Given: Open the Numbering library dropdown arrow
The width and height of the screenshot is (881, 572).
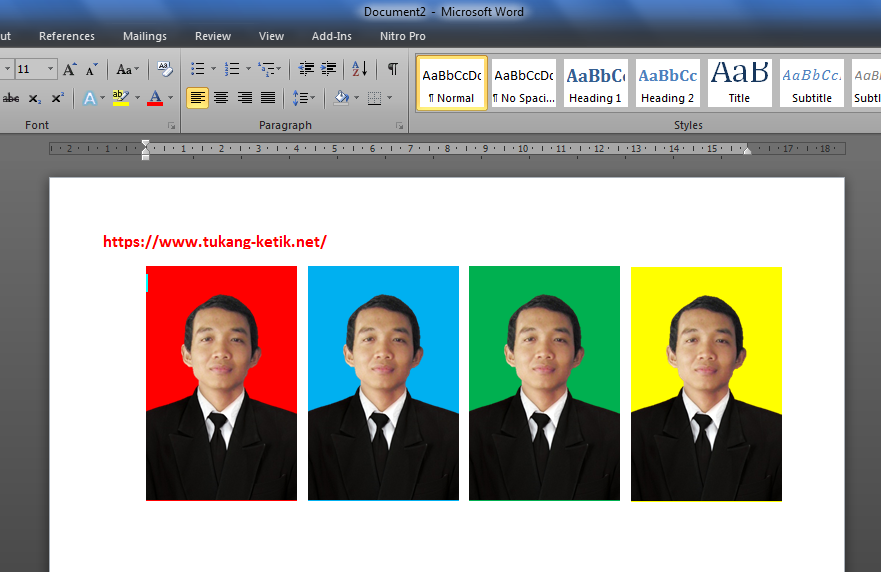Looking at the screenshot, I should [248, 69].
